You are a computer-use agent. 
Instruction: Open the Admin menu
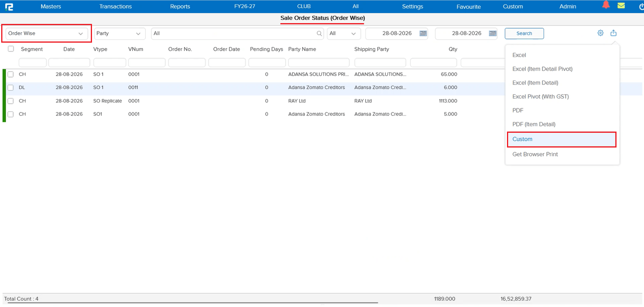(568, 6)
